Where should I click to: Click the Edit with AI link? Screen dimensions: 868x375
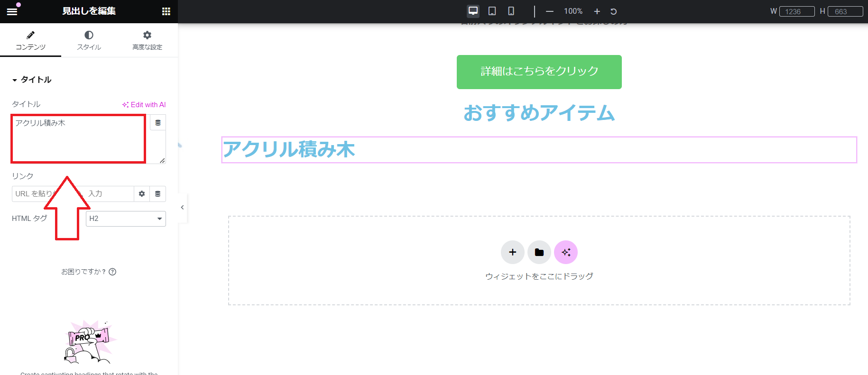pos(144,105)
